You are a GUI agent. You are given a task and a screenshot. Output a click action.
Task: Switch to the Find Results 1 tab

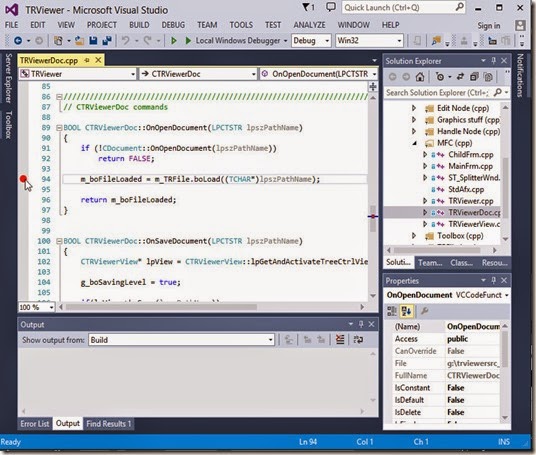(x=109, y=424)
